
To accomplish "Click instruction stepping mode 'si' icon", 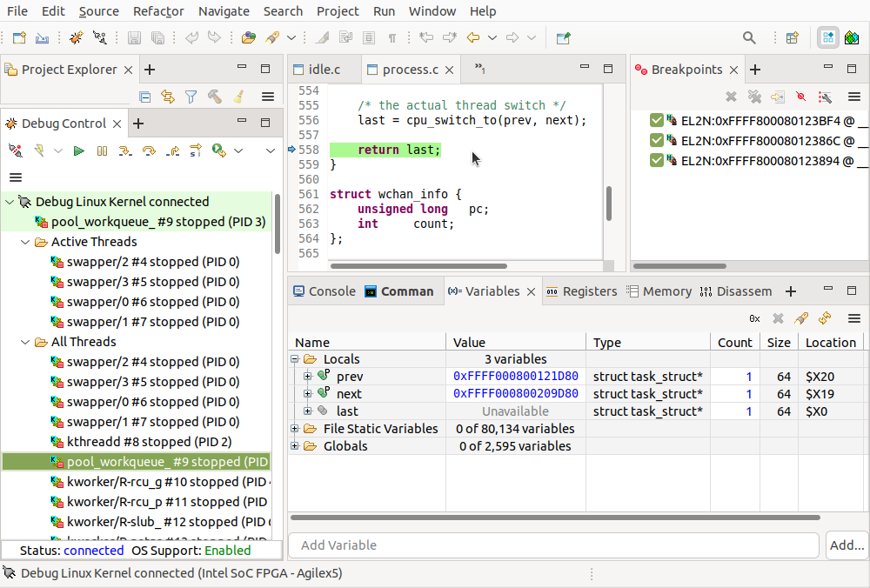I will click(196, 150).
